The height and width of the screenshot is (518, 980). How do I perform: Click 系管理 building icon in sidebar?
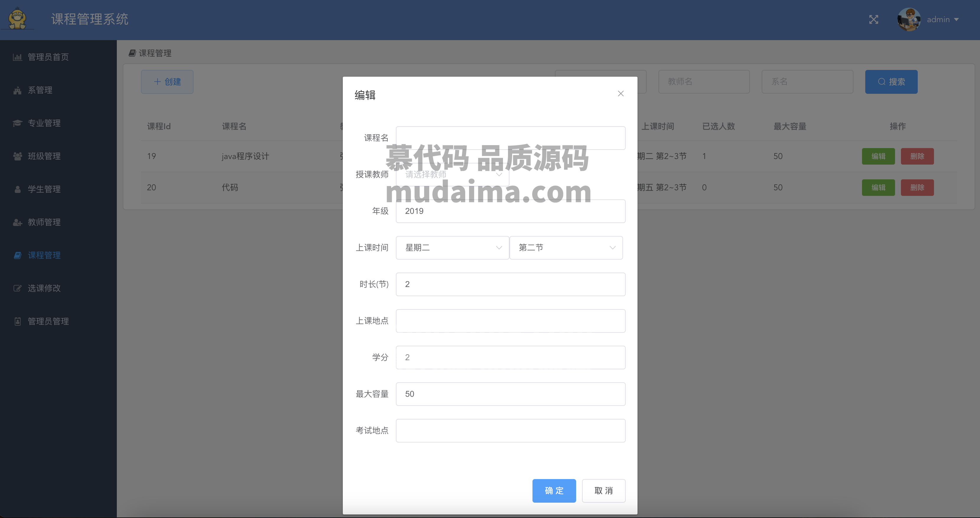click(17, 90)
